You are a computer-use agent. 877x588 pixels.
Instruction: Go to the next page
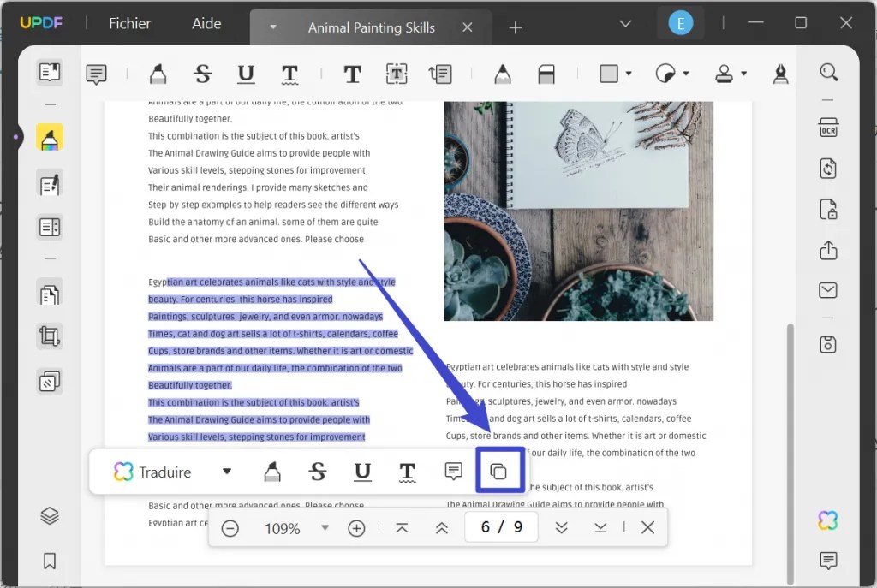point(561,527)
